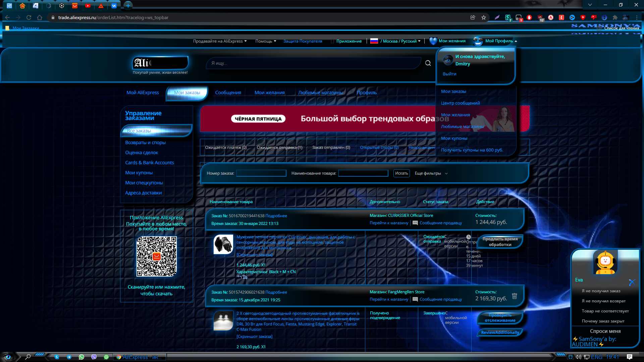Open Telegram from the taskbar
This screenshot has height=362, width=644.
point(69,357)
